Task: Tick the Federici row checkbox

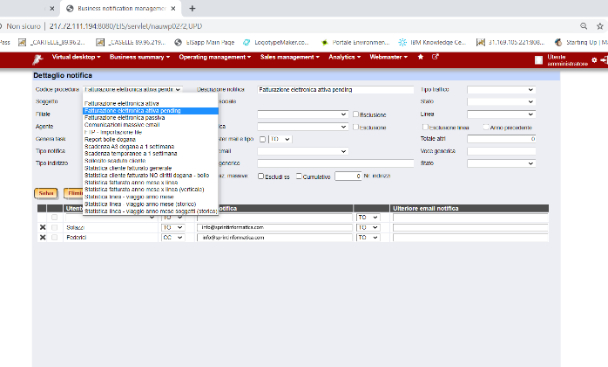Action: (54, 237)
